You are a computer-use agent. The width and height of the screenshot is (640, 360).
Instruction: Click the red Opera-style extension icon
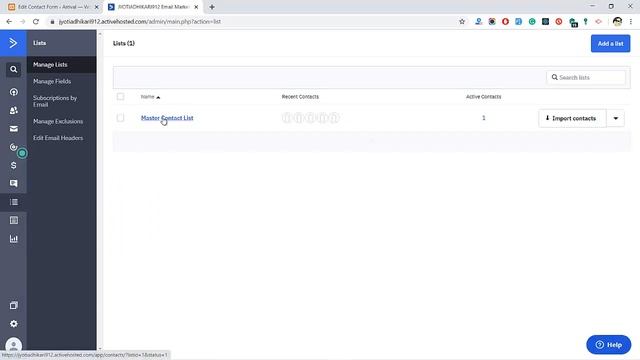coord(505,22)
